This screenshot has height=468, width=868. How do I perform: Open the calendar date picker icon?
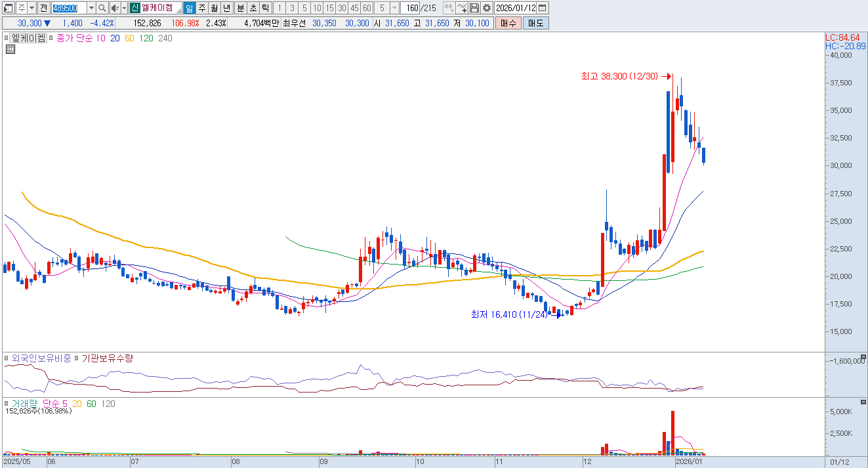pyautogui.click(x=543, y=8)
